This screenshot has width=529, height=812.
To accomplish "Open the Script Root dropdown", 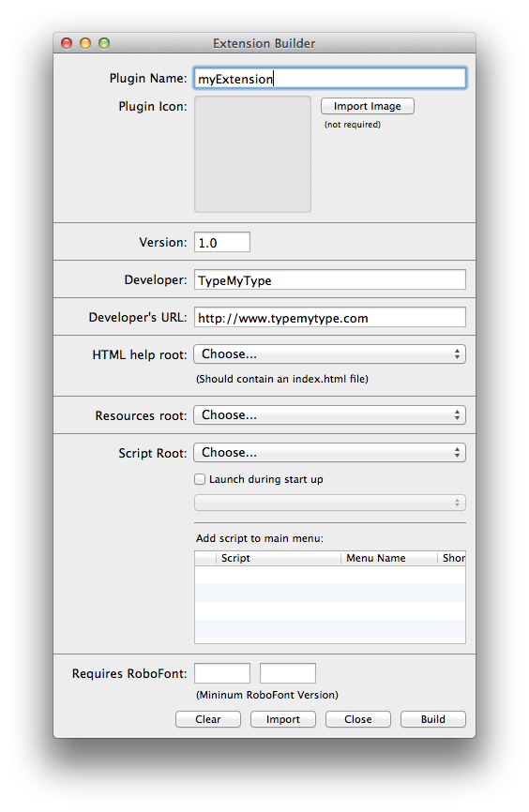I will 330,453.
